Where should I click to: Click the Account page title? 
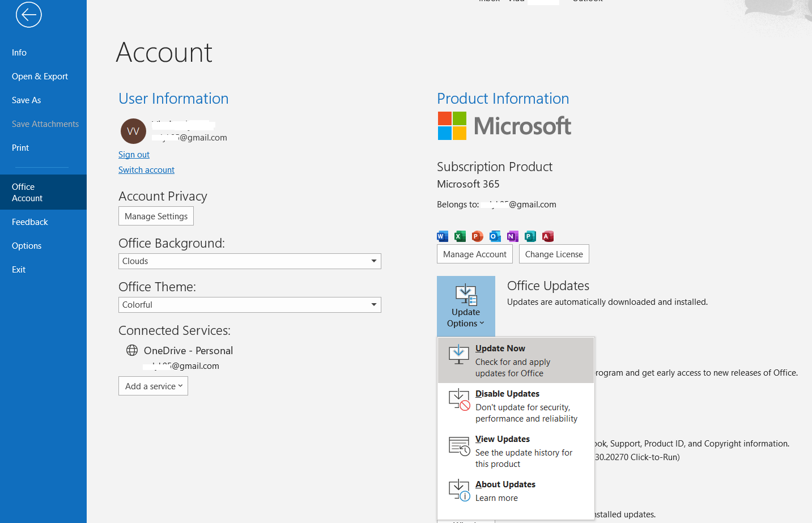[x=164, y=53]
